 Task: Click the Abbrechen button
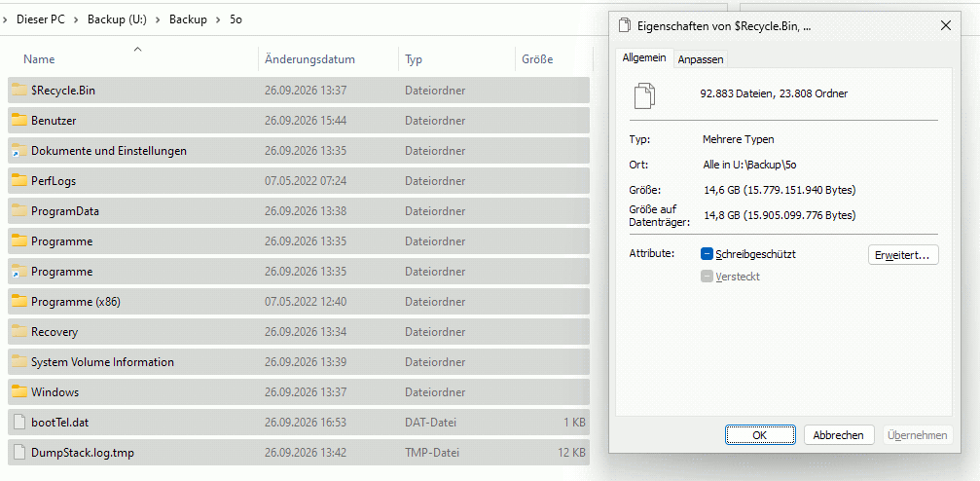pos(838,435)
